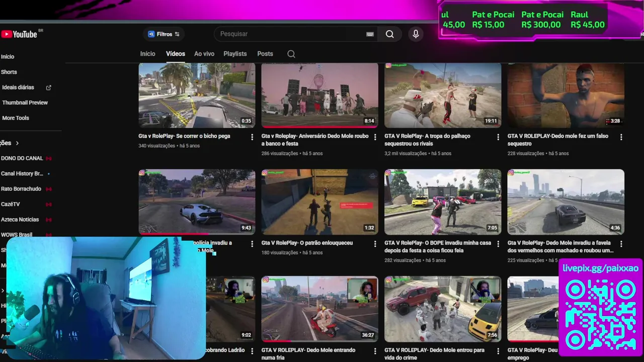Open Thumbnail Preview in sidebar
Viewport: 644px width, 362px height.
(25, 103)
